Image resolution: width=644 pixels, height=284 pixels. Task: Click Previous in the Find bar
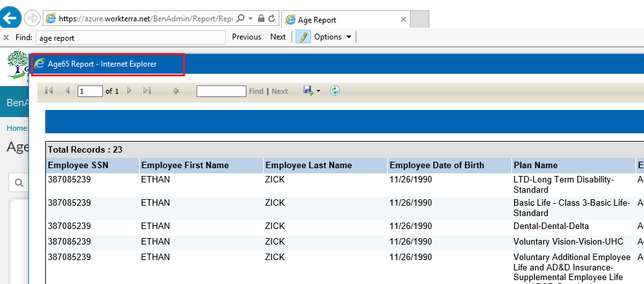(x=246, y=37)
